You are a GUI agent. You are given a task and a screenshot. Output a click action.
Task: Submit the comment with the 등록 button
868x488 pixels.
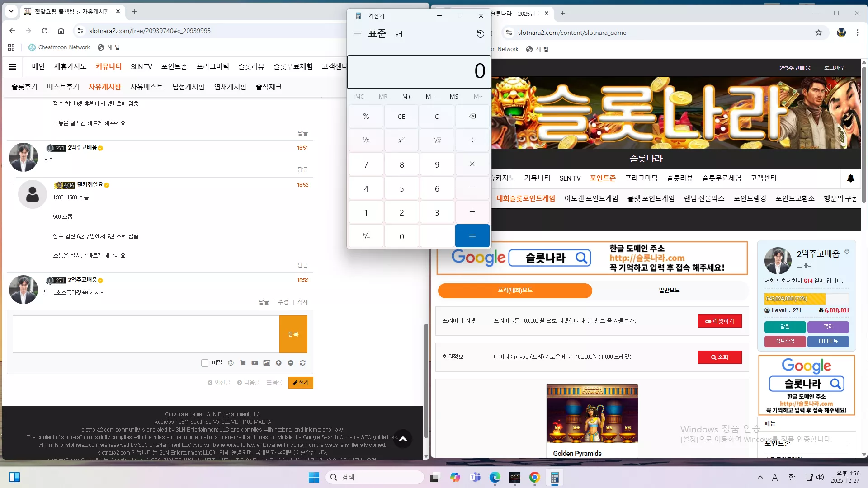(x=293, y=334)
